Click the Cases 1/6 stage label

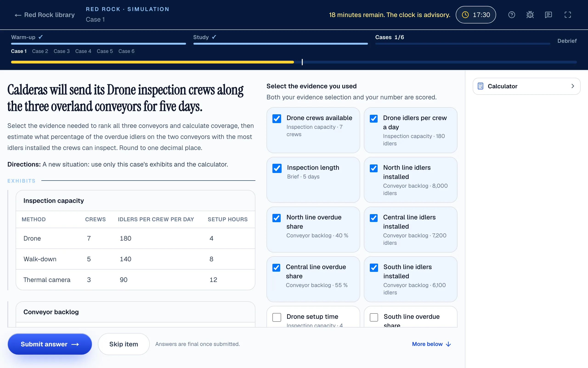pyautogui.click(x=390, y=37)
